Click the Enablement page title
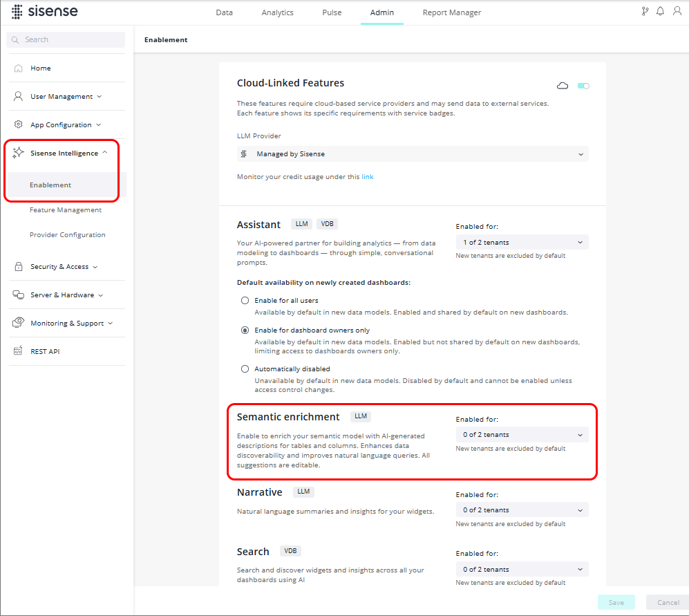Screen dimensions: 689x616 [x=166, y=39]
